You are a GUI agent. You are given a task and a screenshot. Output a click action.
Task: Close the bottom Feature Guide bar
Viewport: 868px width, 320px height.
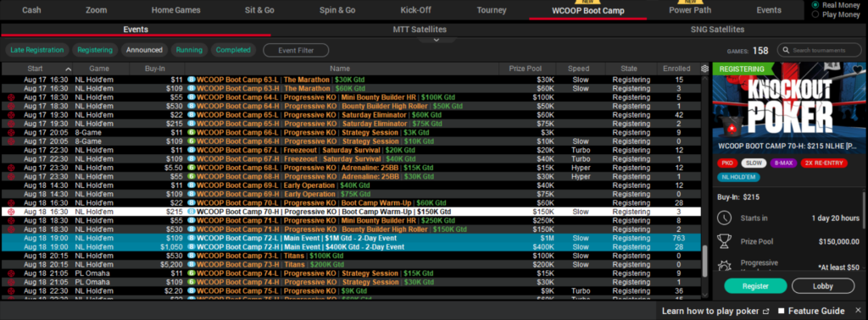(x=858, y=311)
